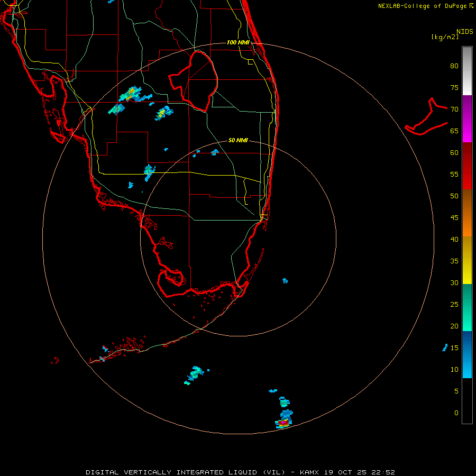The height and width of the screenshot is (476, 476).
Task: Click the 65 value on the scale
Action: [x=454, y=131]
